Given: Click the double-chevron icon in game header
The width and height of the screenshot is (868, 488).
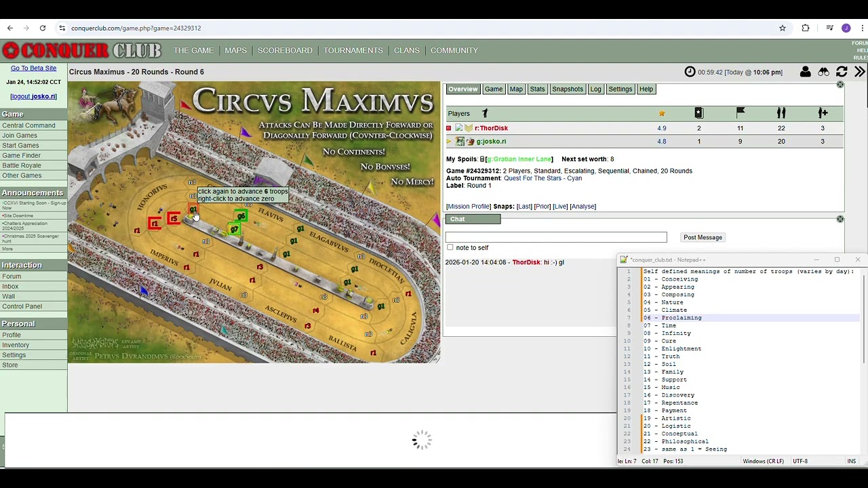Looking at the screenshot, I should (859, 72).
